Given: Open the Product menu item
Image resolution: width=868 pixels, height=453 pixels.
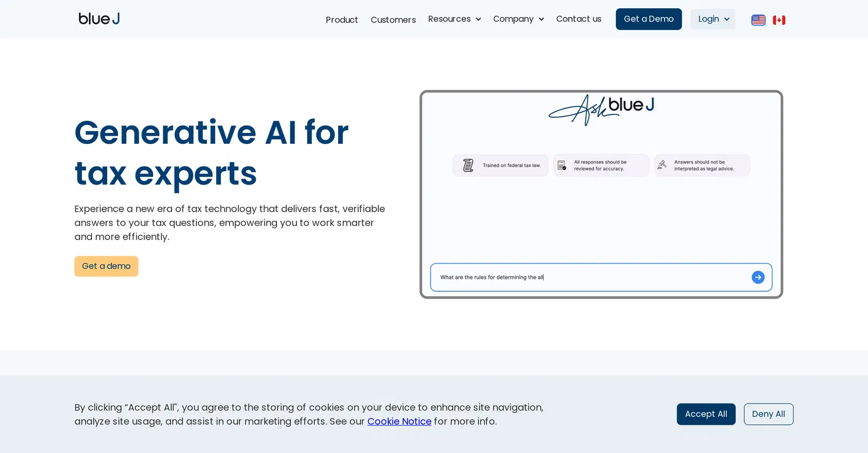Looking at the screenshot, I should pyautogui.click(x=342, y=20).
